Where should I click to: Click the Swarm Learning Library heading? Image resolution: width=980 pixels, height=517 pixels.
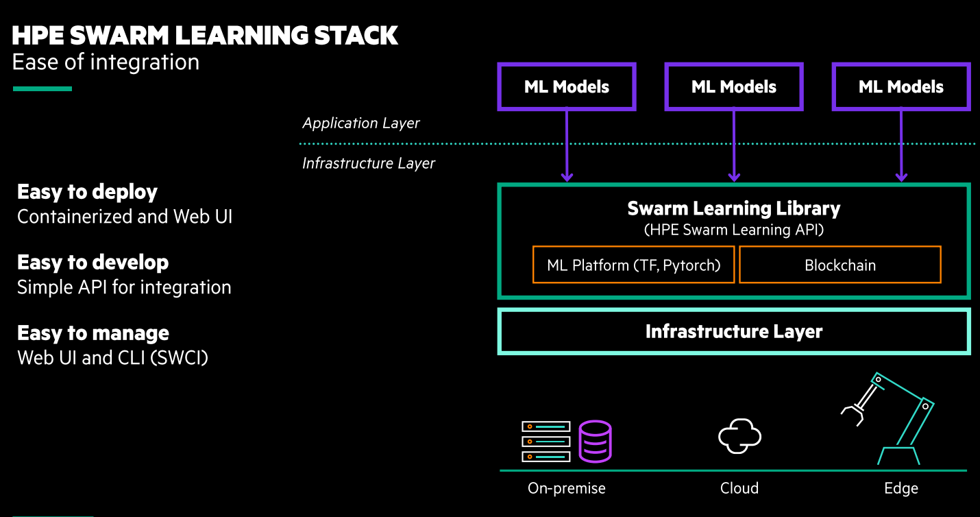734,208
